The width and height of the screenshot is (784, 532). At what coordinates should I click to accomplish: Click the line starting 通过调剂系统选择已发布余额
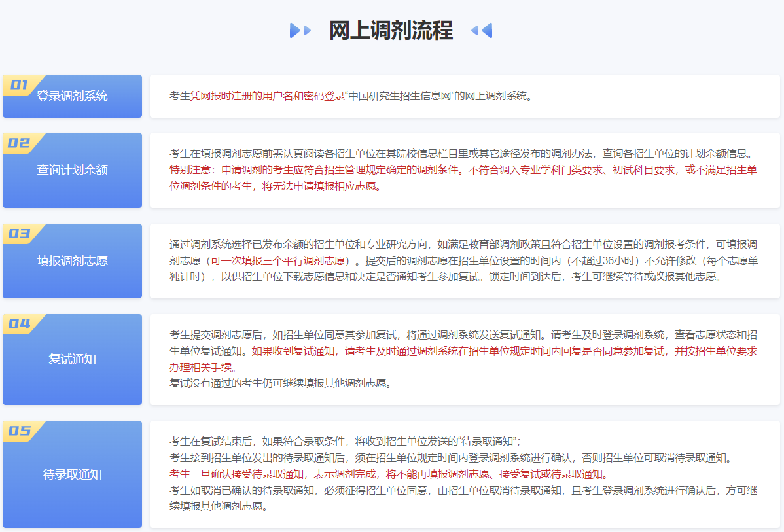tap(463, 245)
